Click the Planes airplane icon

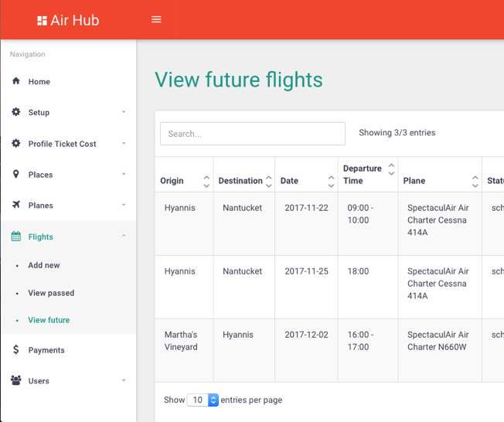click(16, 205)
